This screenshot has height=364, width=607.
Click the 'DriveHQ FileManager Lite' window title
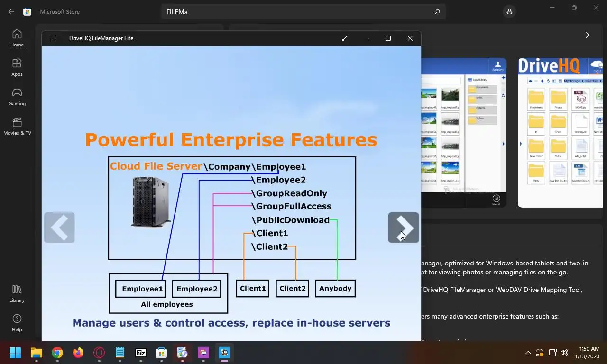(101, 38)
